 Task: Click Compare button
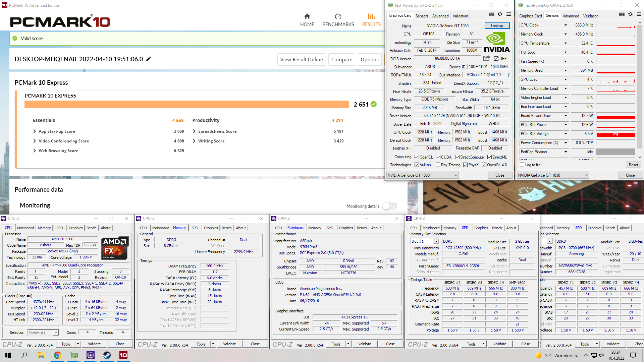[x=341, y=60]
